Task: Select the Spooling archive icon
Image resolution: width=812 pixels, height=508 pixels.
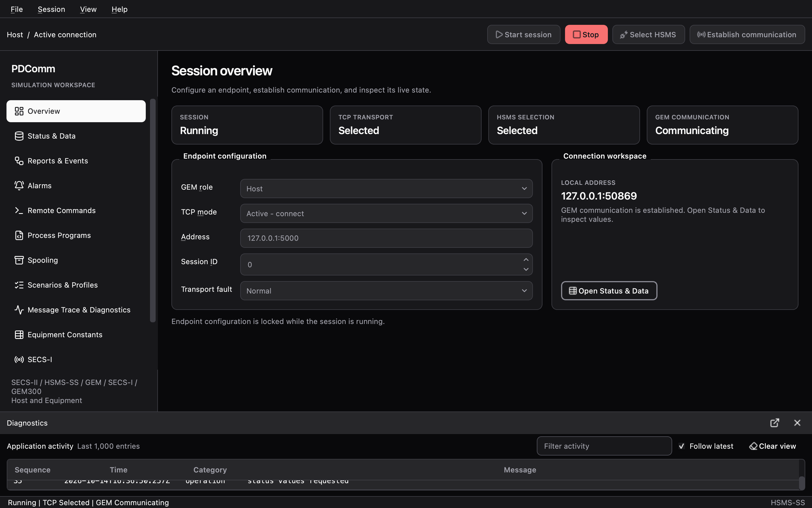Action: pyautogui.click(x=19, y=260)
